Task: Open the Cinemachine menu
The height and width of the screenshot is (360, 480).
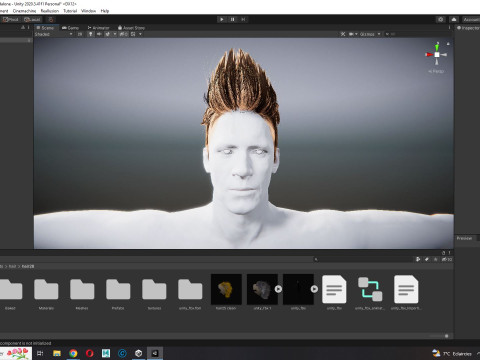Action: coord(24,11)
